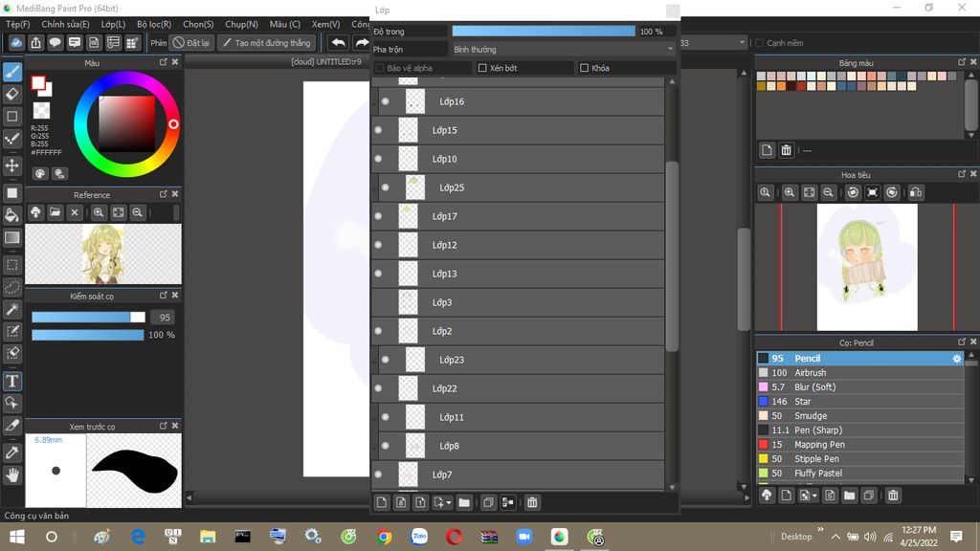Show hidden system tray icons
Image resolution: width=980 pixels, height=551 pixels.
click(x=835, y=537)
